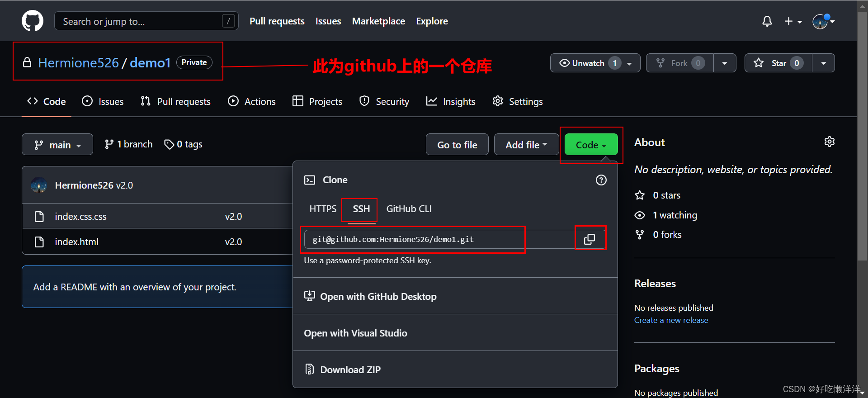Screen dimensions: 868x398
Task: Switch to the repository Pull requests tab
Action: click(175, 101)
